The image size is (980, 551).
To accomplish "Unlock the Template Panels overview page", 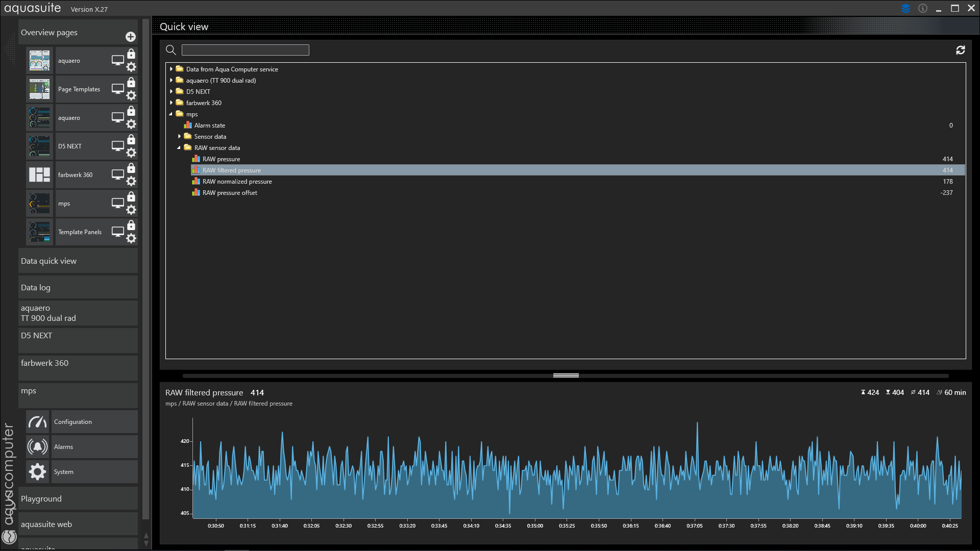I will pos(131,226).
